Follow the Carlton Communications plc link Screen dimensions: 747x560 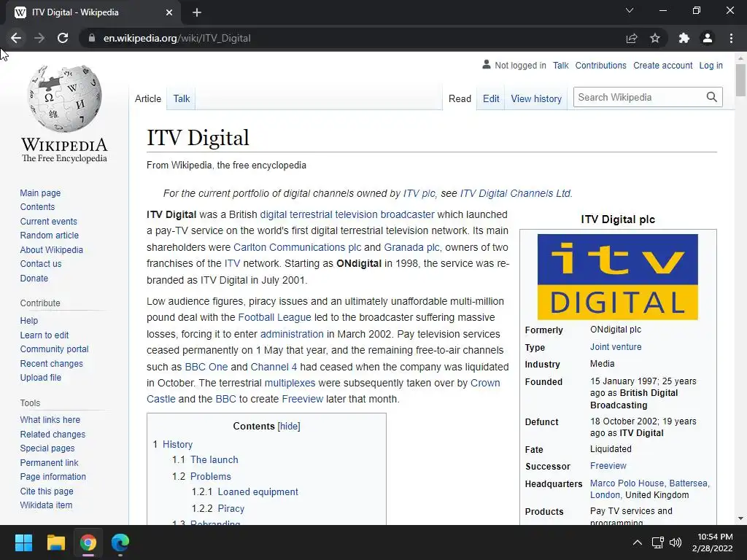(298, 247)
